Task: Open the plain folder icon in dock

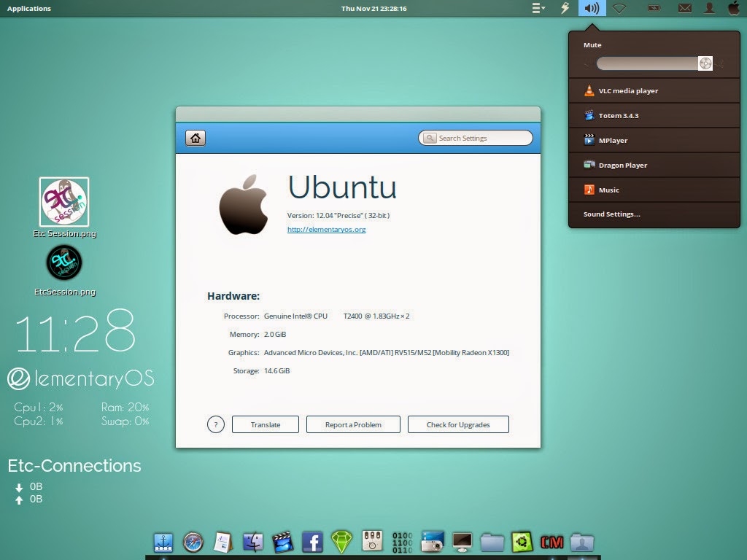Action: tap(492, 542)
